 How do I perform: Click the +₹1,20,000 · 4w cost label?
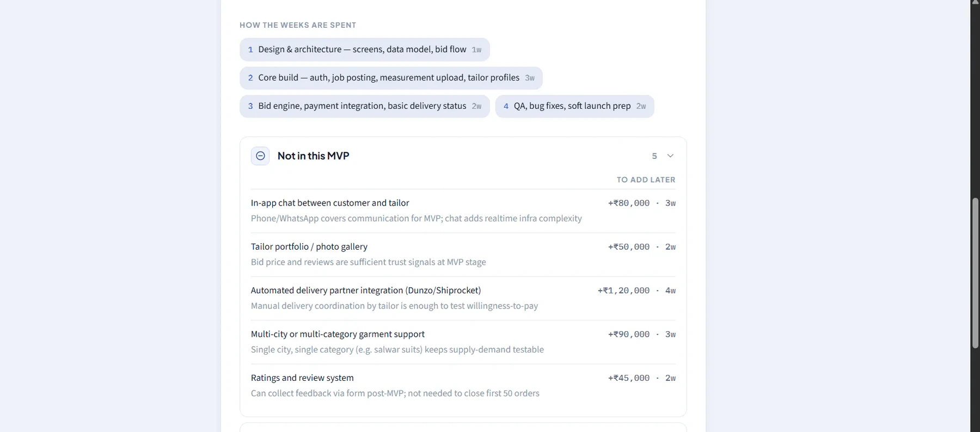636,291
